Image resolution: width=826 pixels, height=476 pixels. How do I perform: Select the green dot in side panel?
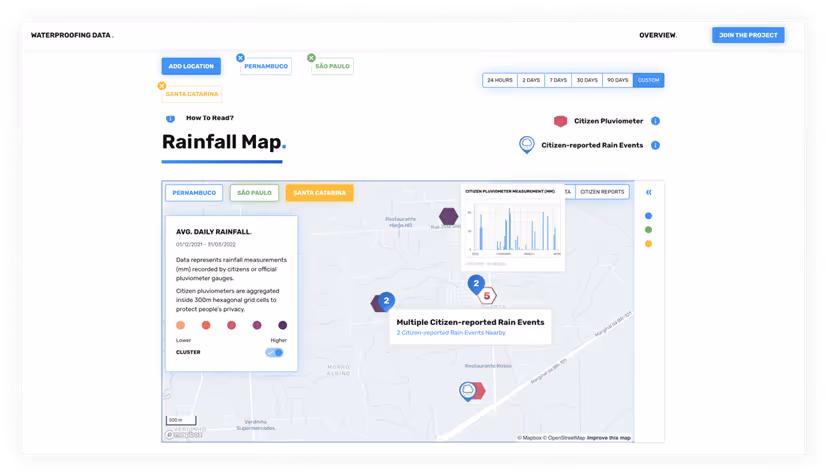click(x=648, y=230)
